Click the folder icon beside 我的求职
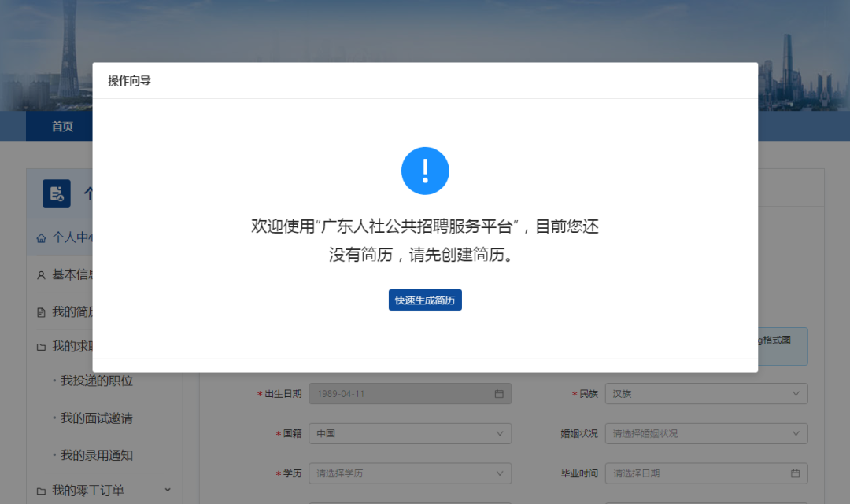 click(41, 347)
